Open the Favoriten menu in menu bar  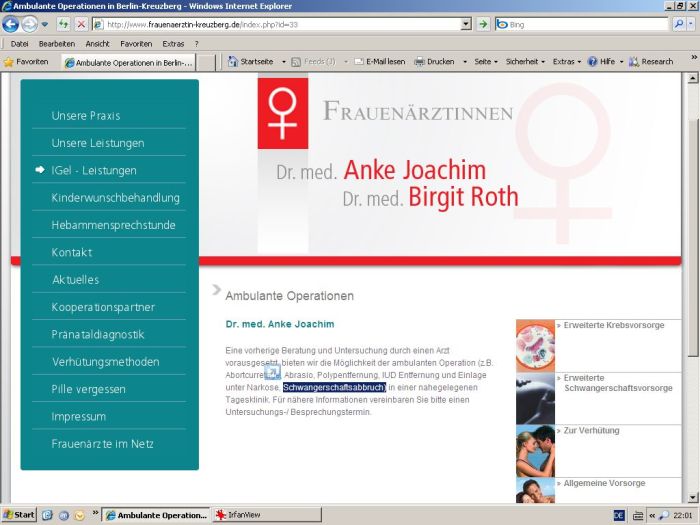pos(136,44)
